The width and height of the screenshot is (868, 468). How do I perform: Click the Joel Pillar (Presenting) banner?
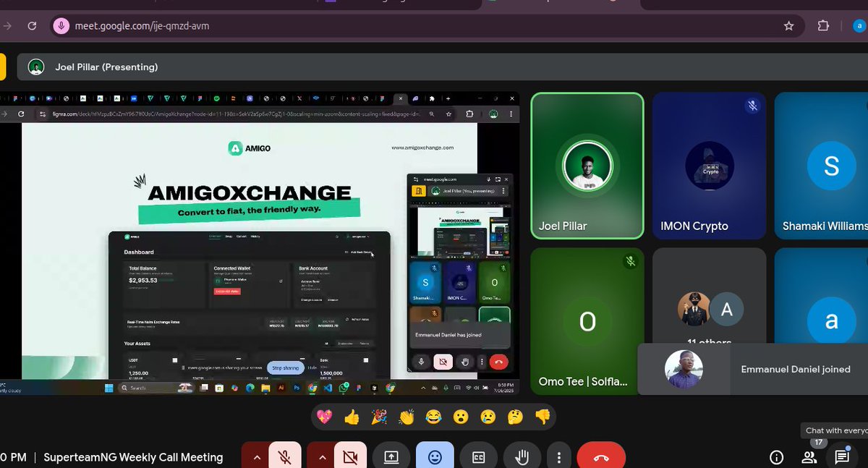coord(443,67)
